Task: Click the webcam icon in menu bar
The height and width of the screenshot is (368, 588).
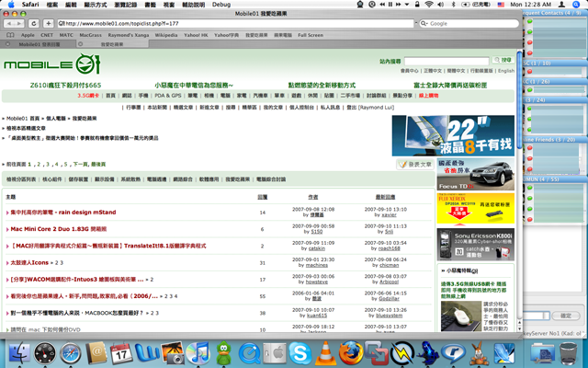Action: (360, 5)
